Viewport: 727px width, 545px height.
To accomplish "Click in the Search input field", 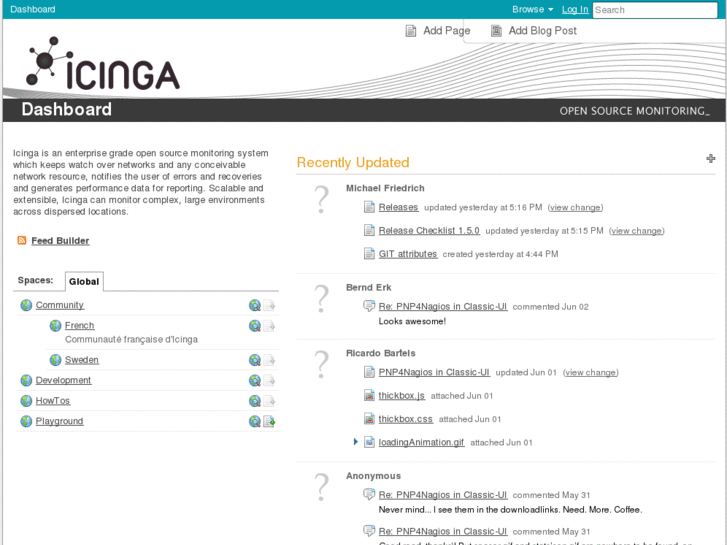I will pyautogui.click(x=655, y=10).
